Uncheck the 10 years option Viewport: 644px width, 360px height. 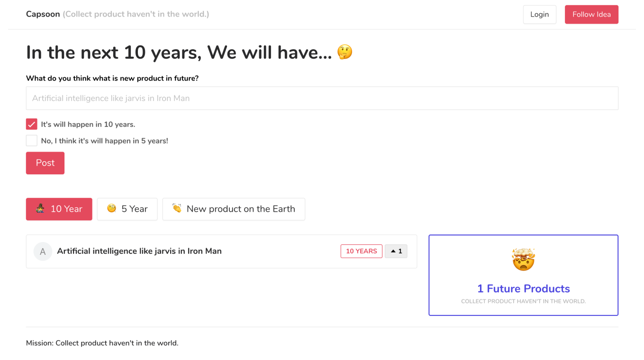pyautogui.click(x=31, y=124)
